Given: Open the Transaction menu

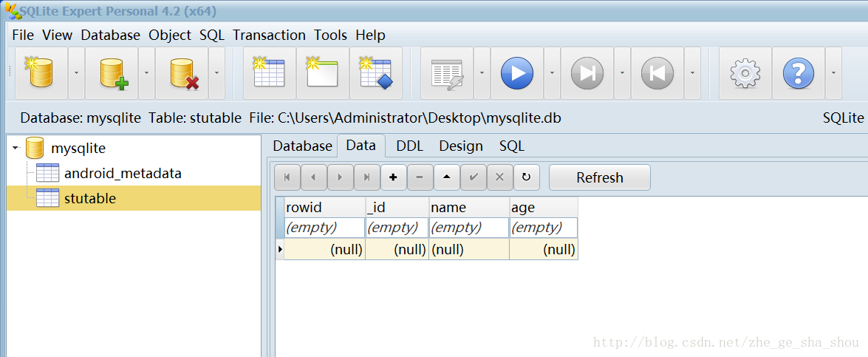Looking at the screenshot, I should pyautogui.click(x=269, y=35).
